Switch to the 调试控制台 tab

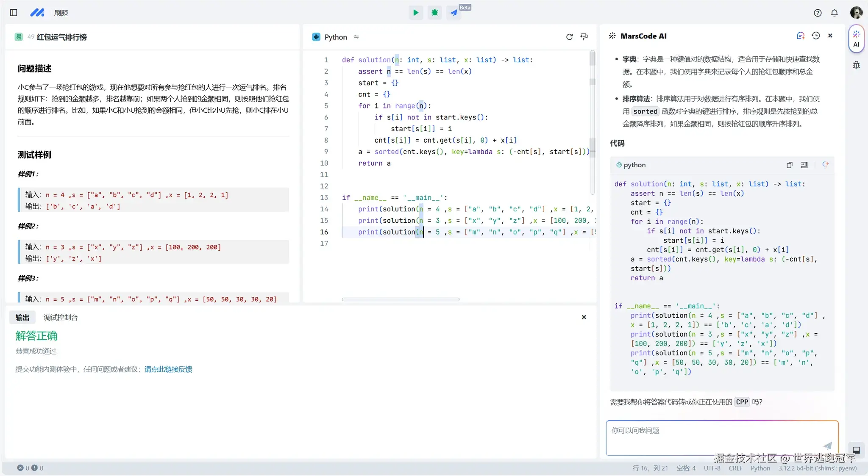click(x=61, y=318)
